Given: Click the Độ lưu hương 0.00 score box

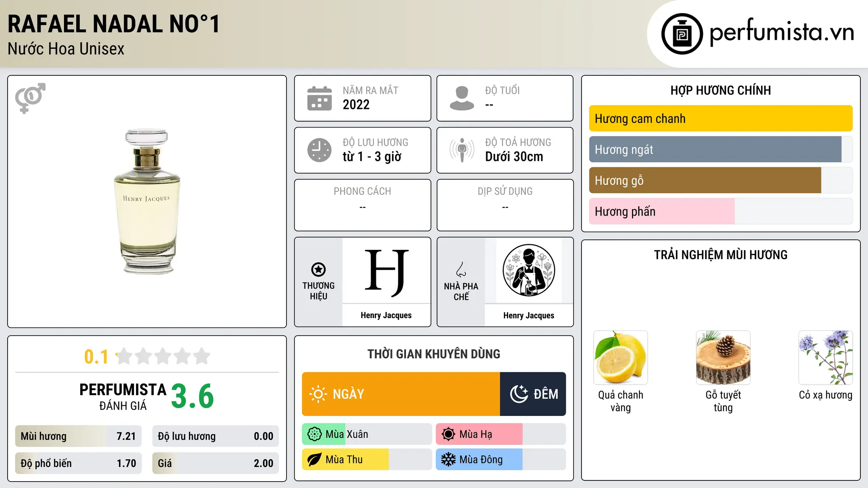Looking at the screenshot, I should coord(215,436).
